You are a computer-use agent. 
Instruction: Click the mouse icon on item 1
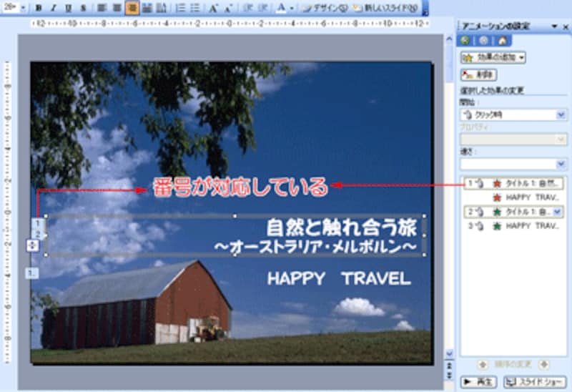(480, 184)
